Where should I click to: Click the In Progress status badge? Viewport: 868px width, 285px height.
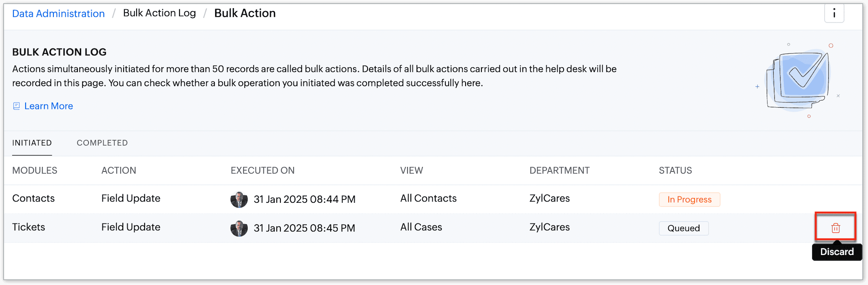[x=689, y=200]
